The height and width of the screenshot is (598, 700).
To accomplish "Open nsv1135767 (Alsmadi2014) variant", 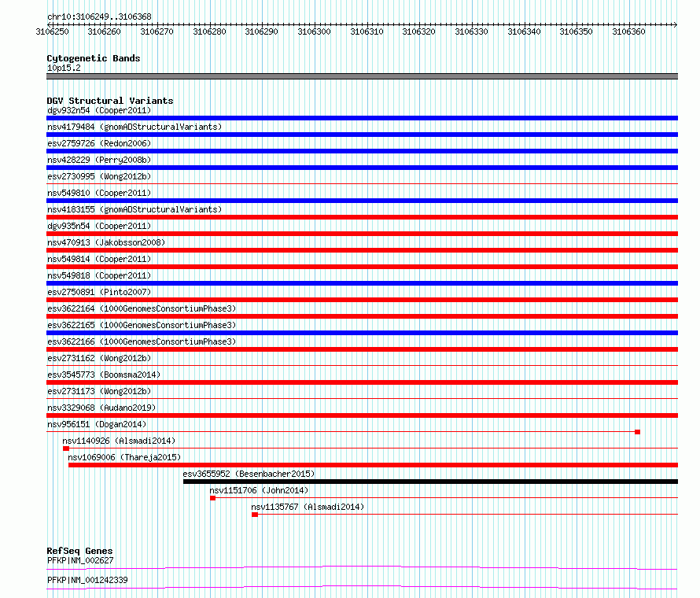I will tap(308, 507).
